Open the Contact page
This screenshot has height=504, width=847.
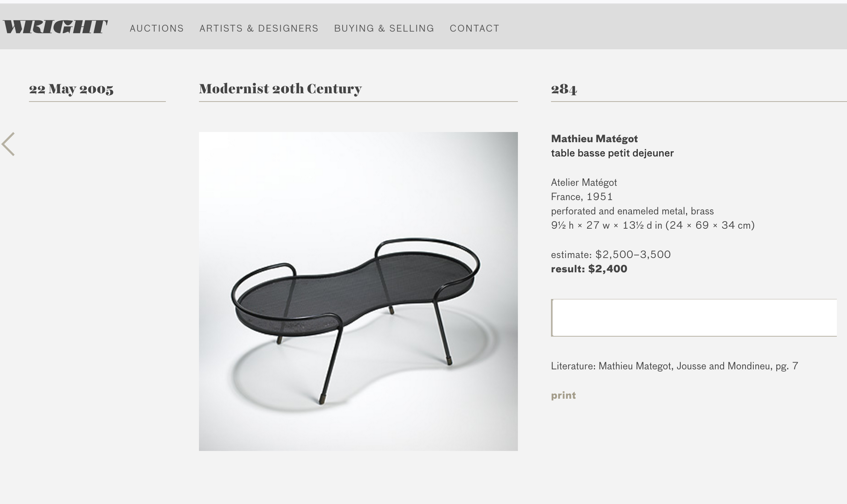[475, 28]
